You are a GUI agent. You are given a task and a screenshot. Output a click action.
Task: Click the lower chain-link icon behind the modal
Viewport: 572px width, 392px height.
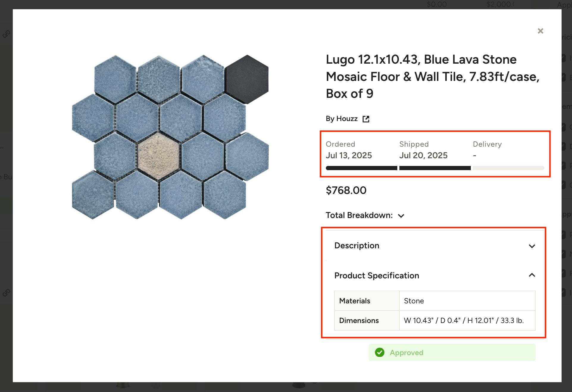(6, 293)
